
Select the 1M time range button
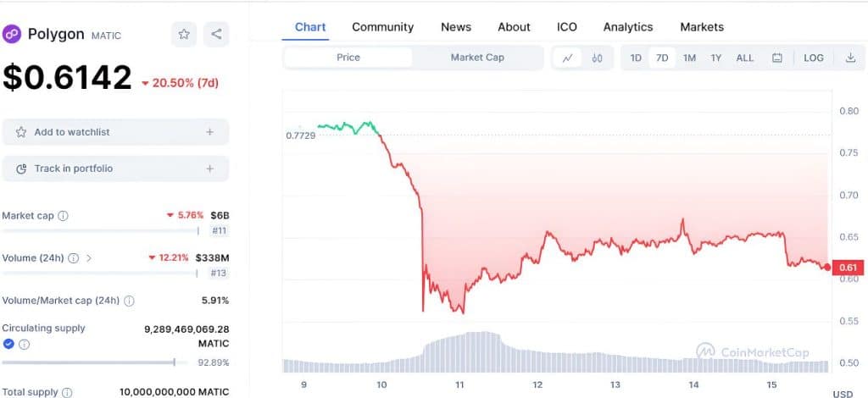pos(689,58)
